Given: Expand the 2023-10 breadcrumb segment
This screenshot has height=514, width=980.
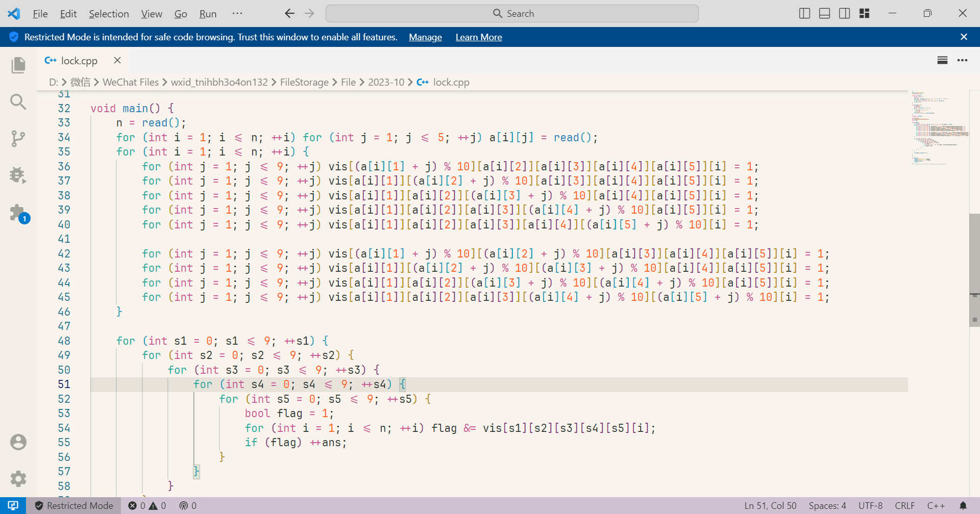Looking at the screenshot, I should (x=386, y=82).
